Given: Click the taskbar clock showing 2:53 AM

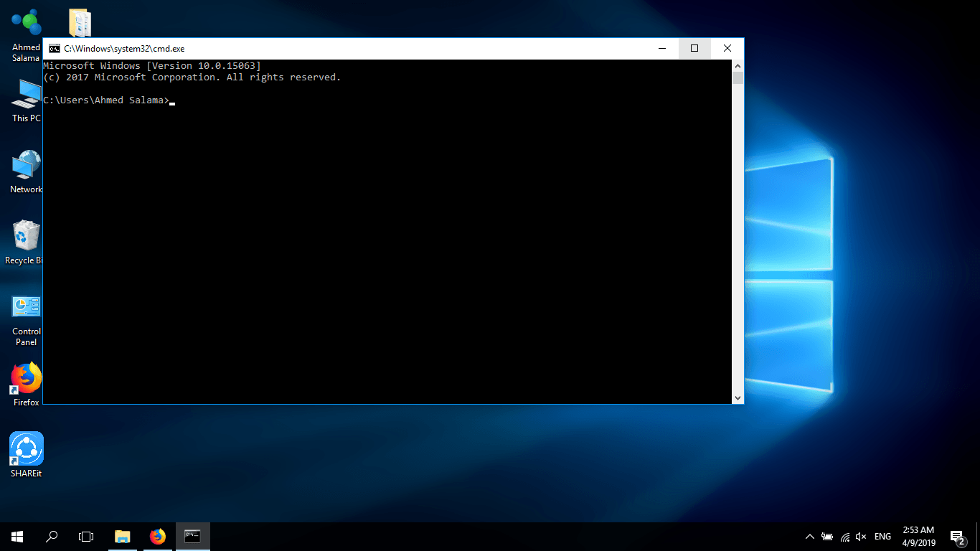Looking at the screenshot, I should pos(918,536).
